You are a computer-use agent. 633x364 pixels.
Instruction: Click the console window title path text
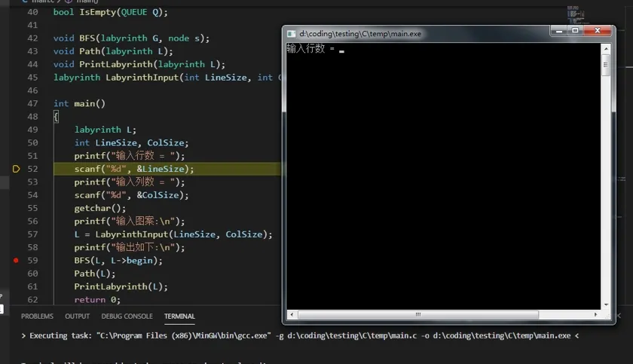(360, 34)
